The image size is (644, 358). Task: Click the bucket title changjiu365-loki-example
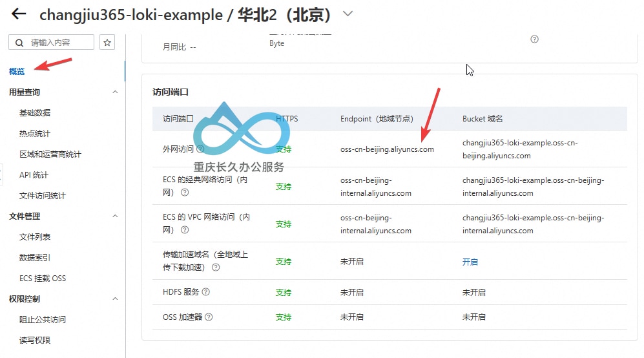[131, 16]
